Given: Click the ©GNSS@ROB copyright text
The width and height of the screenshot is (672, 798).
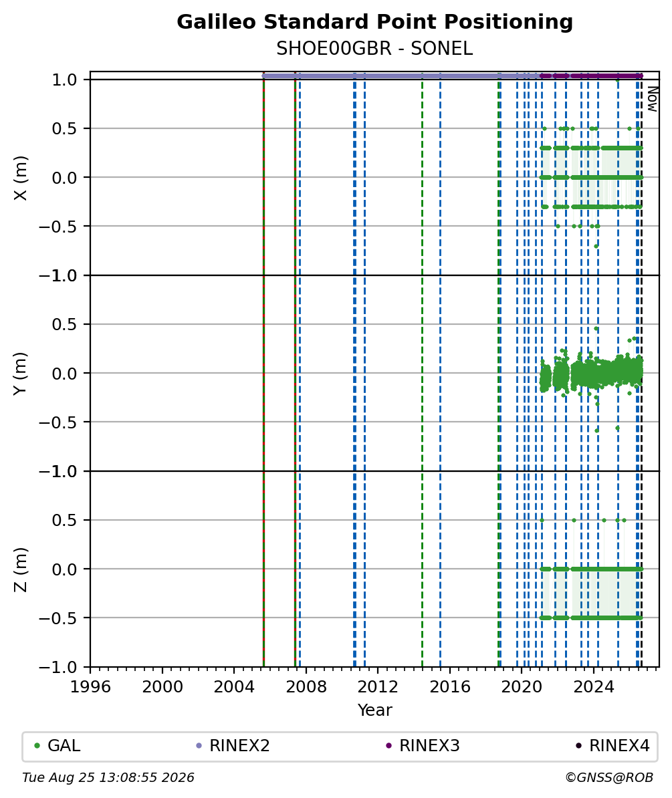Looking at the screenshot, I should [609, 777].
